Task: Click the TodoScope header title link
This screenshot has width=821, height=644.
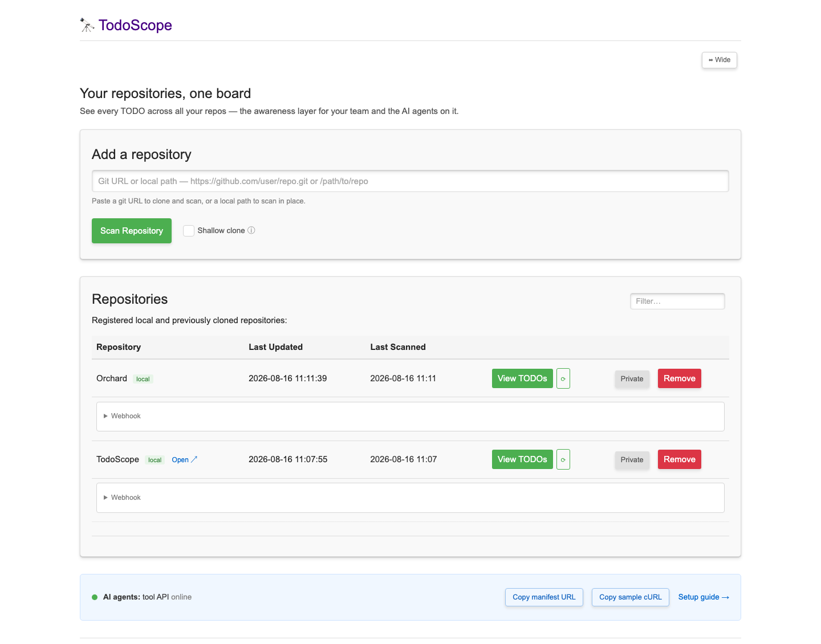Action: [x=135, y=25]
